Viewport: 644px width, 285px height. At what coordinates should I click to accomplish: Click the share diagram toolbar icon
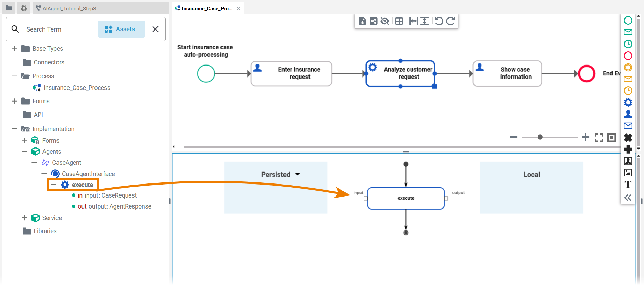(x=374, y=21)
